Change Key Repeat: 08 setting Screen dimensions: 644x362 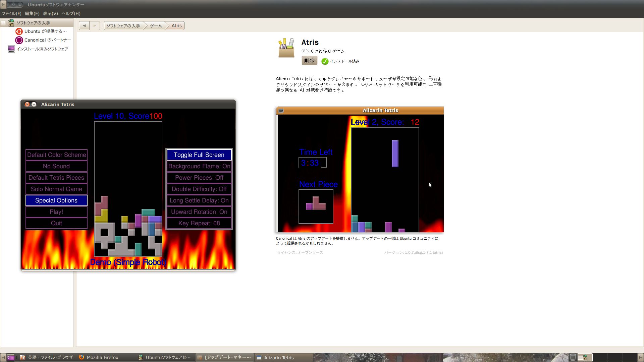pos(199,223)
